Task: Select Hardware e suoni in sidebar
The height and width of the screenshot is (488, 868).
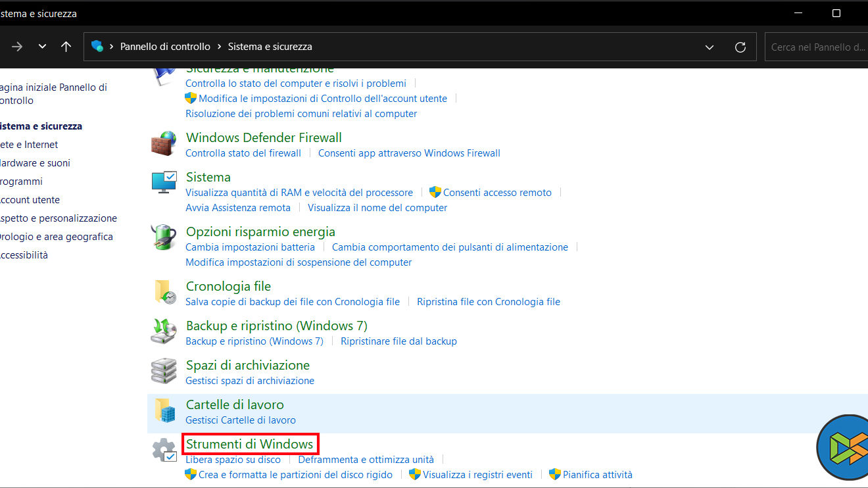Action: tap(35, 163)
